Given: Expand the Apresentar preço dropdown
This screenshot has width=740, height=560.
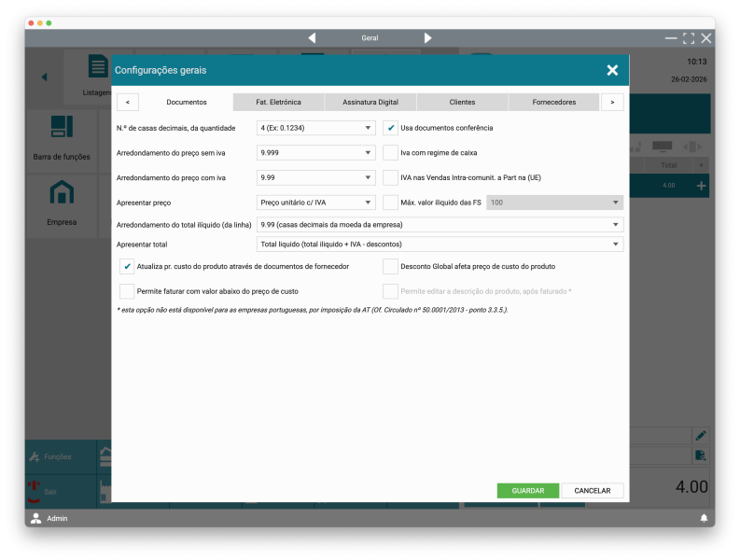Looking at the screenshot, I should tap(315, 203).
